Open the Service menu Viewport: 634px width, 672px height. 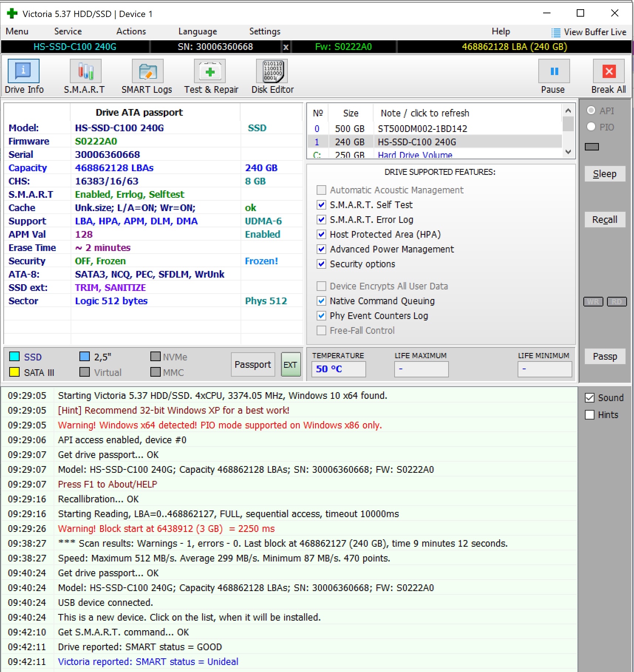click(x=68, y=31)
